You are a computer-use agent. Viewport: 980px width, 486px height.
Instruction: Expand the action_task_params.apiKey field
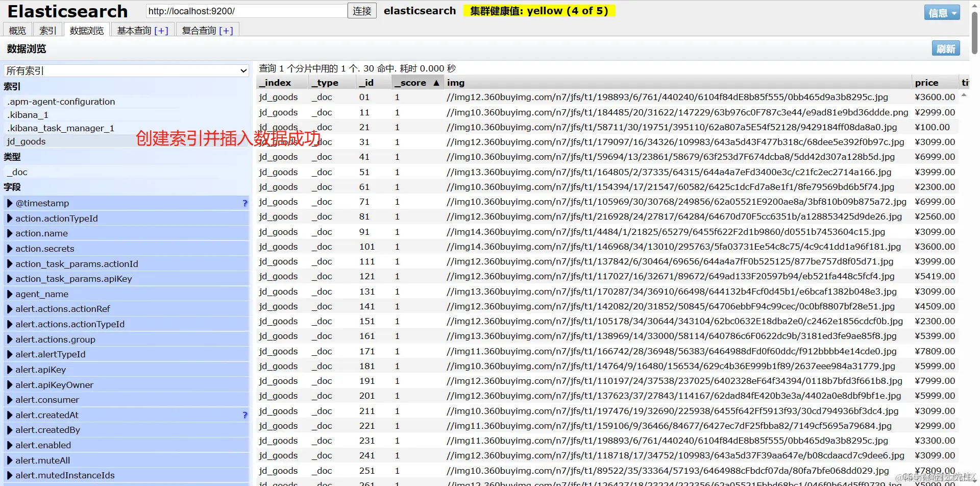coord(10,279)
